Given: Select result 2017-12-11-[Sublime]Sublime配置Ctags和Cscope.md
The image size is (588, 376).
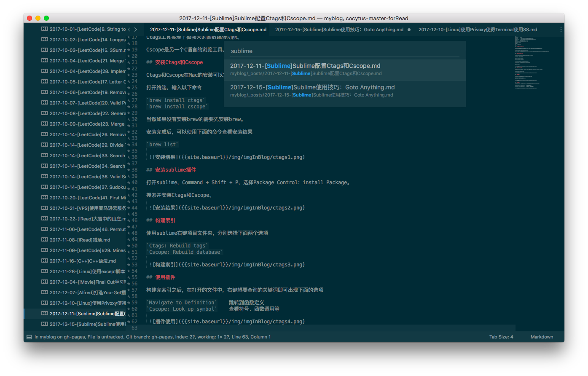Looking at the screenshot, I should coord(345,70).
